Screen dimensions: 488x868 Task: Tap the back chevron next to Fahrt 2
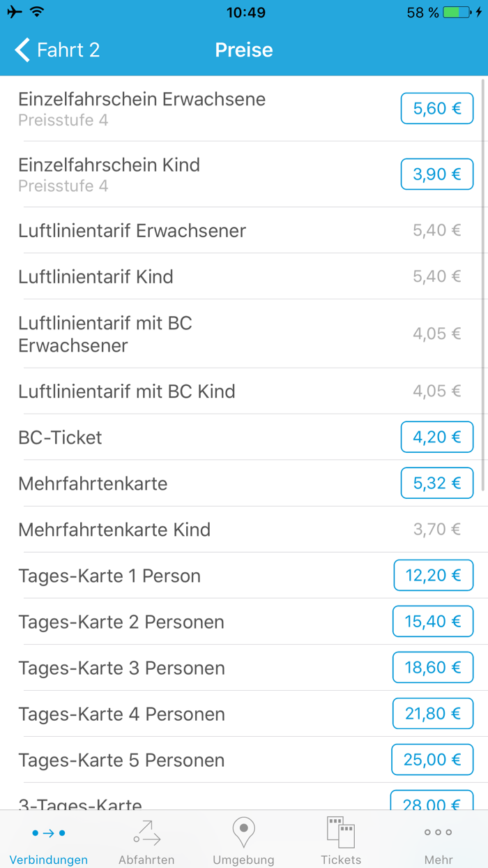[21, 50]
